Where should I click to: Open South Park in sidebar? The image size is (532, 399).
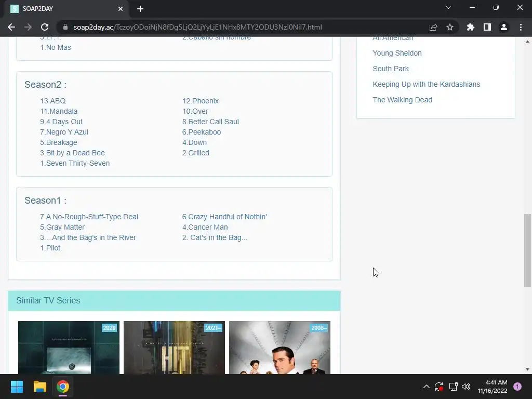[391, 69]
